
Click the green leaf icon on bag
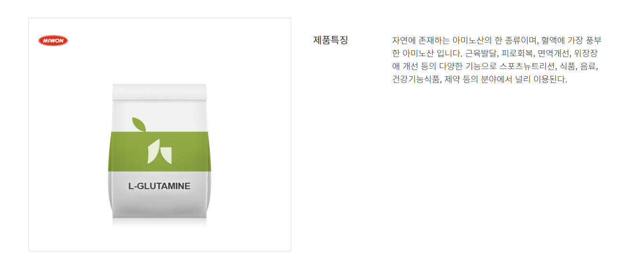point(138,124)
